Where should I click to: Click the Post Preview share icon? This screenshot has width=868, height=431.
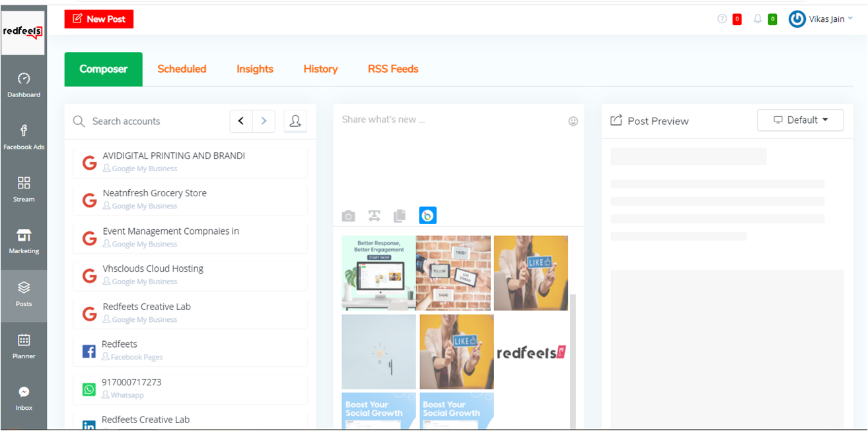(616, 120)
